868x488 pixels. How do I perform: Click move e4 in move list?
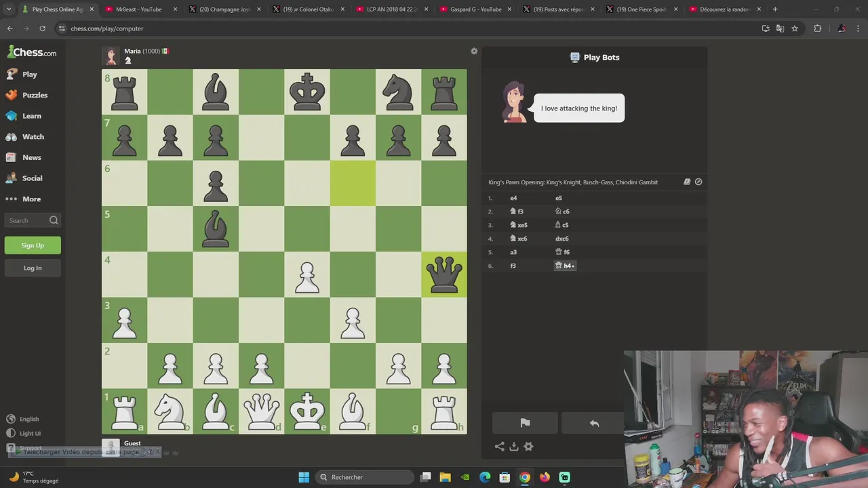(513, 198)
